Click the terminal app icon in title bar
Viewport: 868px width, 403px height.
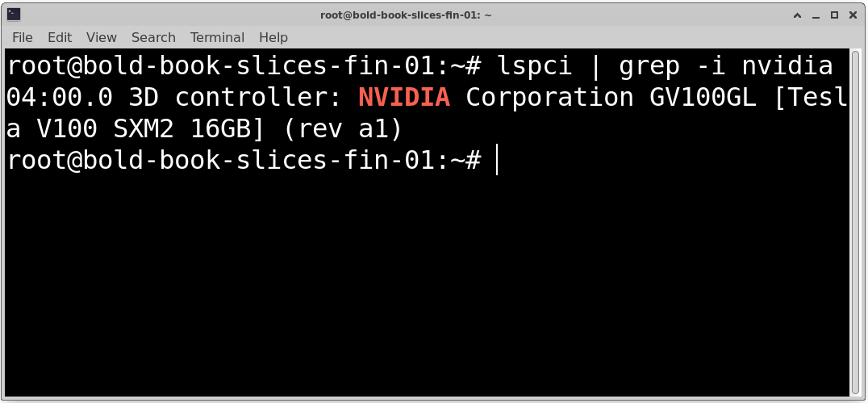[14, 15]
